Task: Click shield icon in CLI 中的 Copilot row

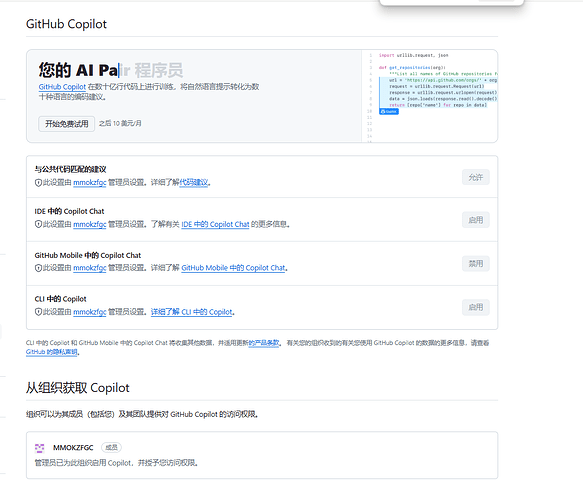Action: coord(38,312)
